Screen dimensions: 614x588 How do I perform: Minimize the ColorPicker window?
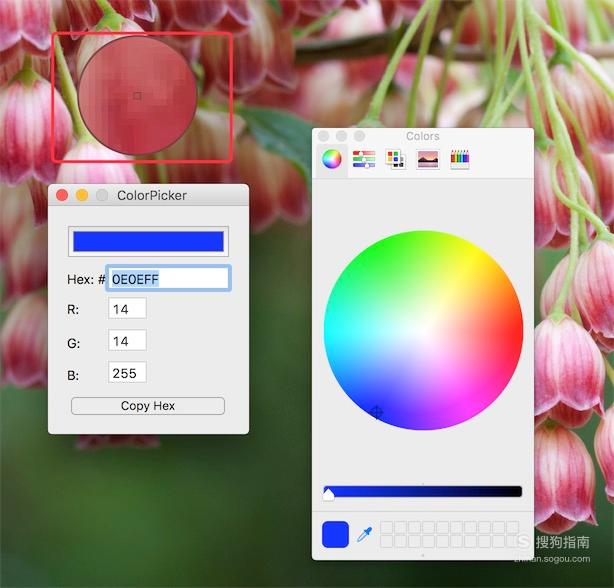tap(82, 195)
